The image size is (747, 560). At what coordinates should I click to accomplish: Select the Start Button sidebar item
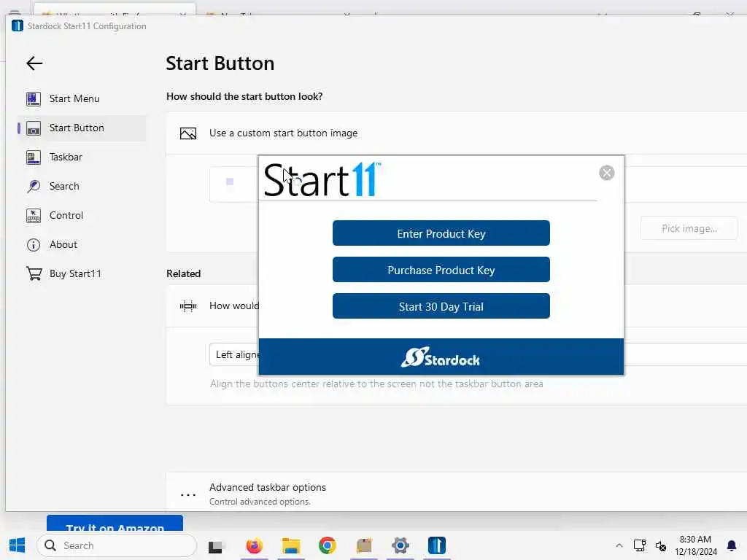[82, 128]
